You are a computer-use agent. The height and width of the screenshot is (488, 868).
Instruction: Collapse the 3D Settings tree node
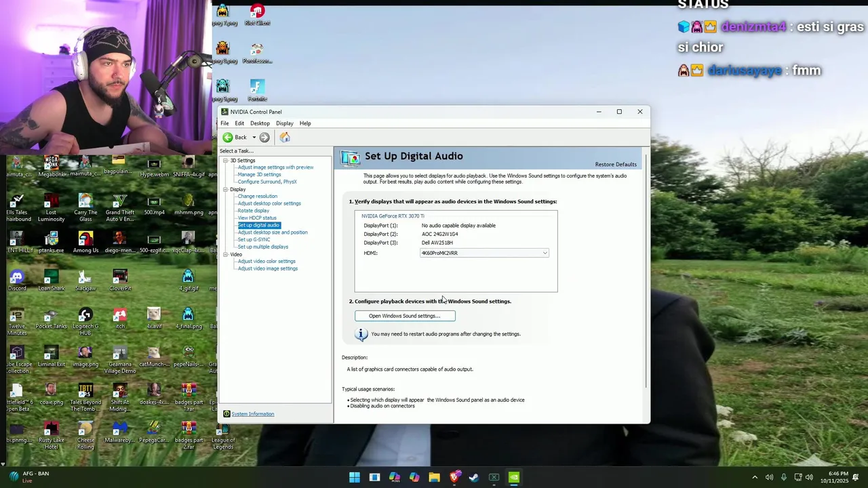click(x=226, y=161)
